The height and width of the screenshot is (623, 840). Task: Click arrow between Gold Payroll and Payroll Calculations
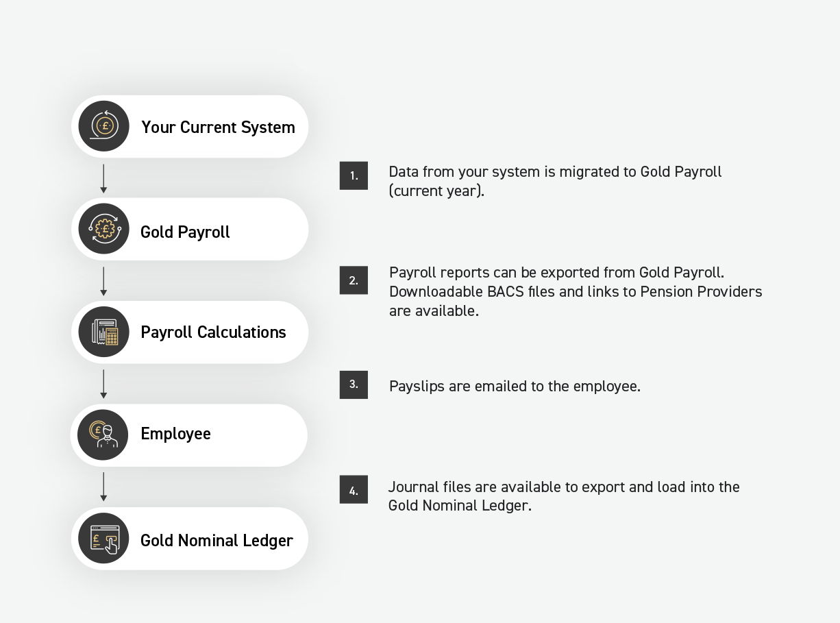tap(103, 281)
